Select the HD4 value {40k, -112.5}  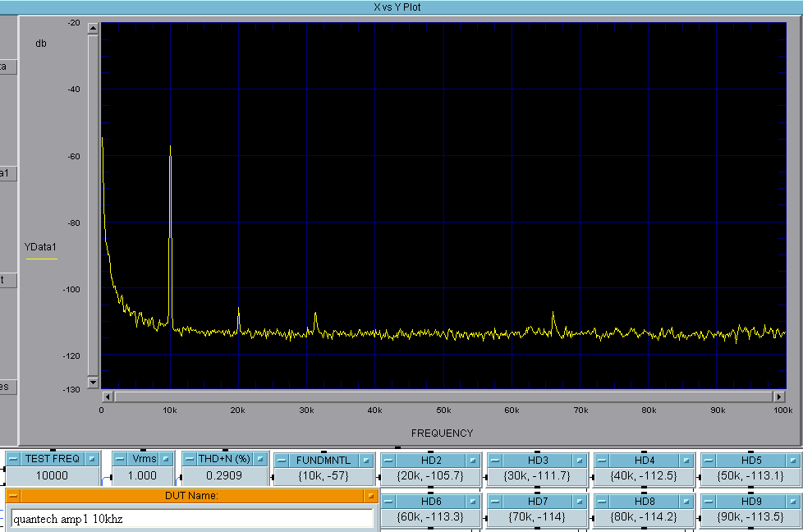644,476
